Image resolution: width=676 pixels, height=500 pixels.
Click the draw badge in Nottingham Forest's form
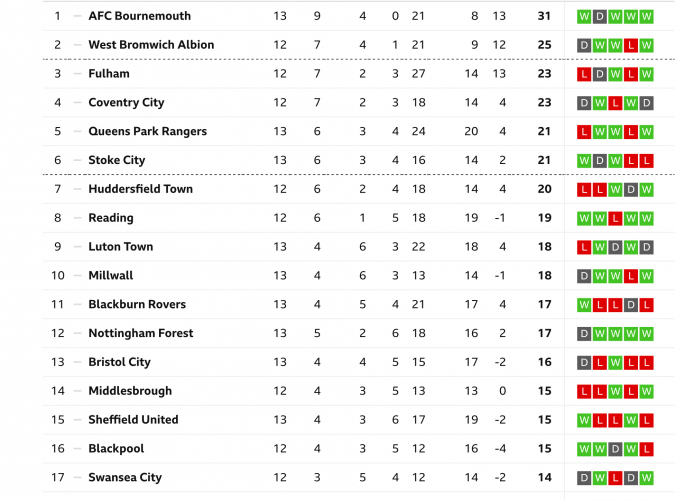click(x=584, y=334)
